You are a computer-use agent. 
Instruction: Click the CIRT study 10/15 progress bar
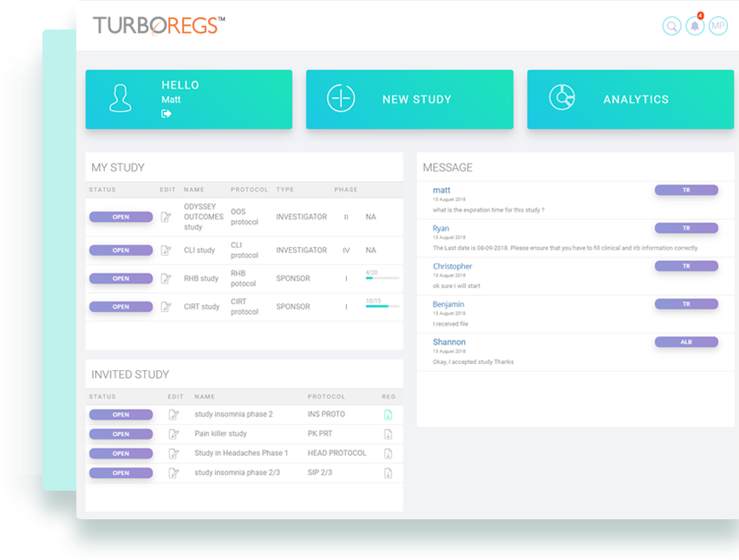[x=383, y=307]
